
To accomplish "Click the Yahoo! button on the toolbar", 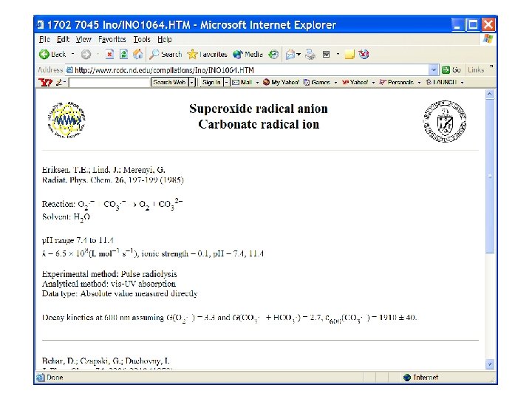I will [355, 83].
